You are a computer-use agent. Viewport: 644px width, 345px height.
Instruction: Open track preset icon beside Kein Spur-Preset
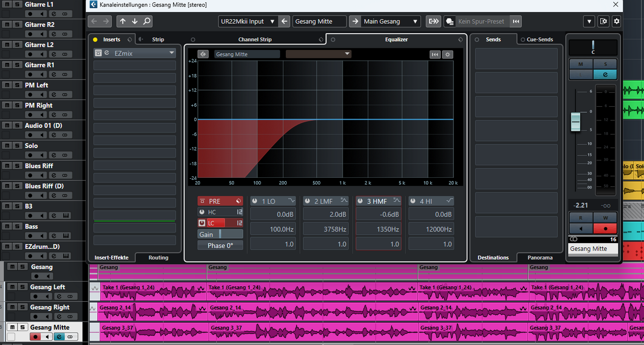tap(449, 22)
